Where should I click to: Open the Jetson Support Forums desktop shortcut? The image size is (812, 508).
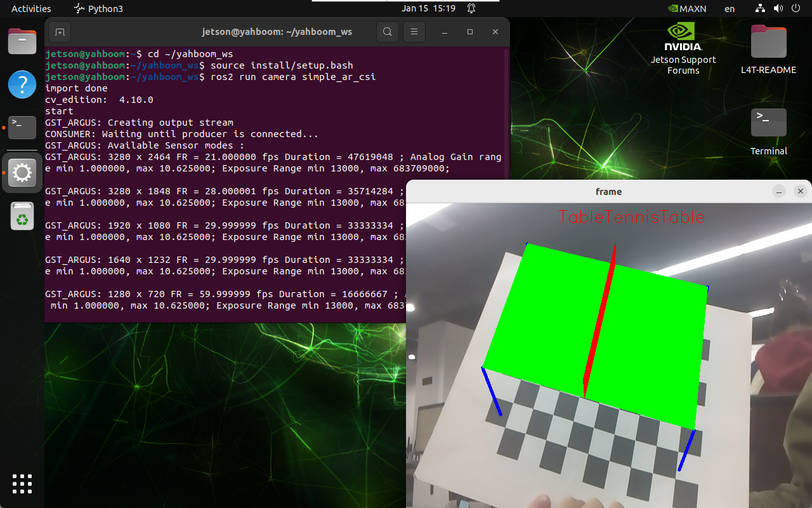click(x=683, y=49)
